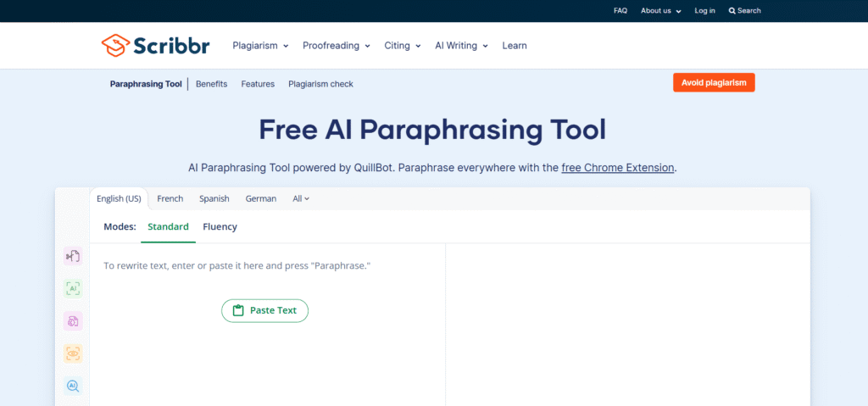Screen dimensions: 868x406
Task: Open the orange eye scan sidebar tool
Action: point(73,353)
